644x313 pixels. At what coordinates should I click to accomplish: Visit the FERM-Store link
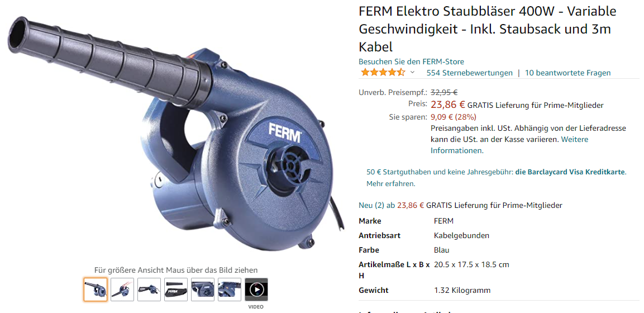[x=412, y=61]
